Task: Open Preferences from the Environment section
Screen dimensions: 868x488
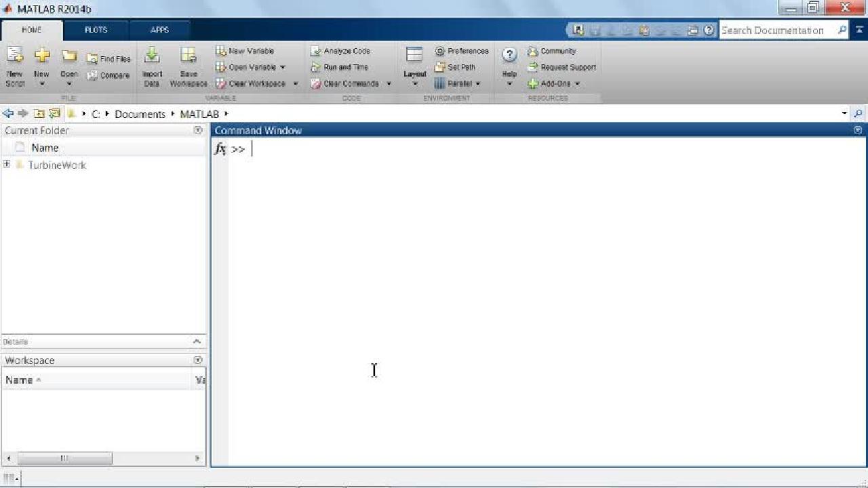Action: (462, 51)
